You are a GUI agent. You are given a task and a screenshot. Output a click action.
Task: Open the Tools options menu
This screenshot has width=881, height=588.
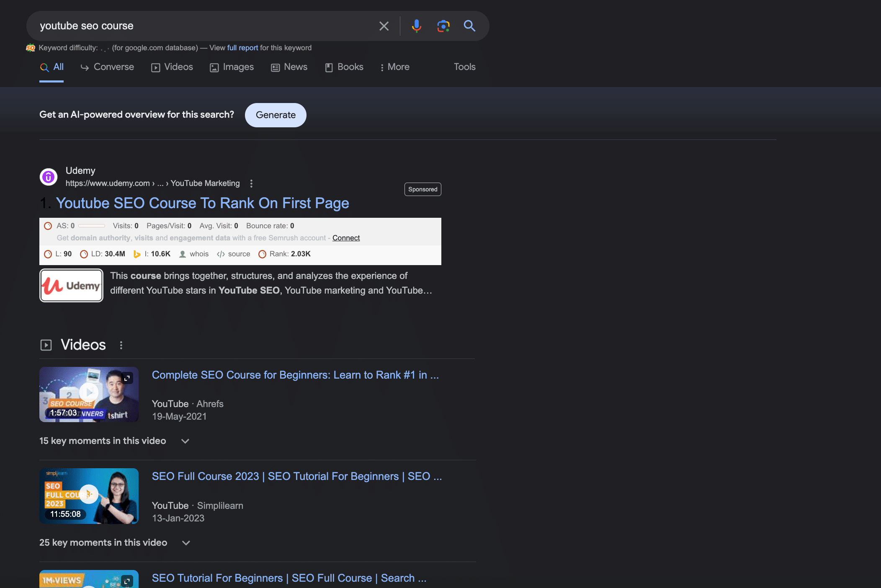pyautogui.click(x=464, y=67)
